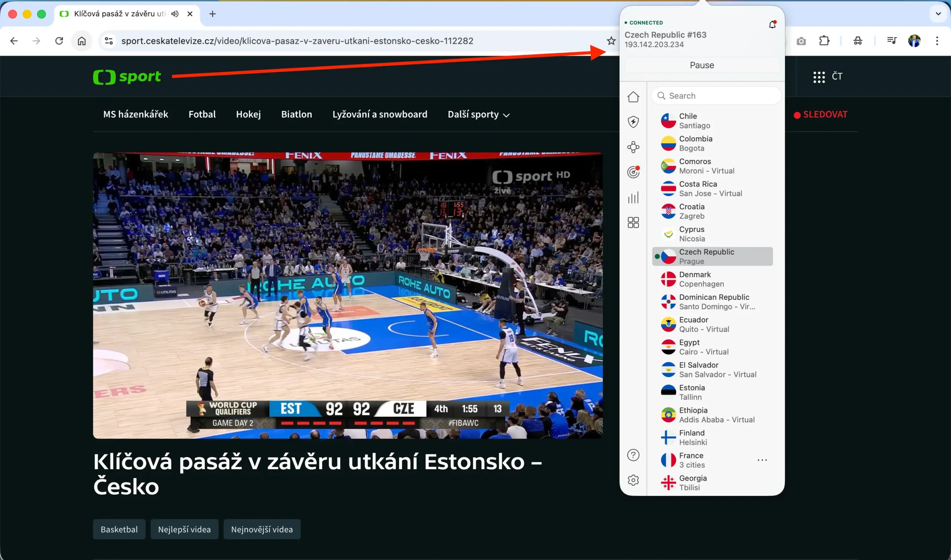
Task: Open the Multi-hop network nodes icon
Action: coord(633,147)
